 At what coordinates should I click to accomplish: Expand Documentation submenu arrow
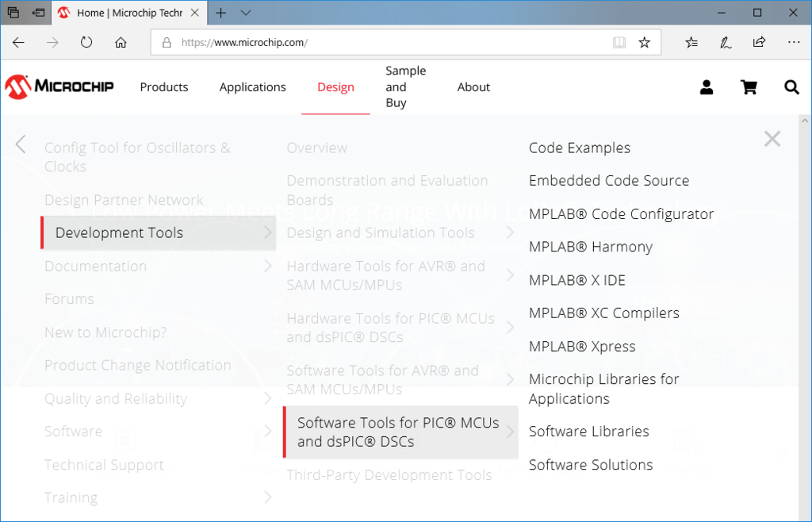tap(268, 266)
